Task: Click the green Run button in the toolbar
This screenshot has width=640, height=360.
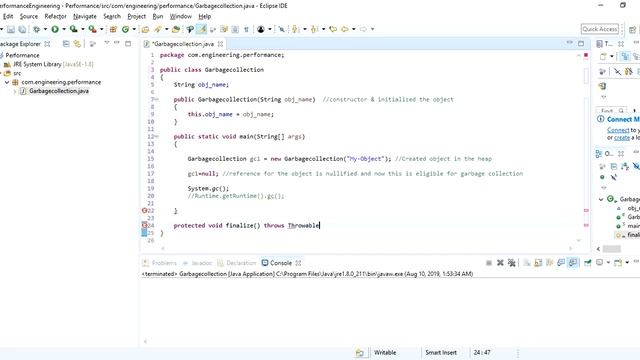Action: coord(55,29)
